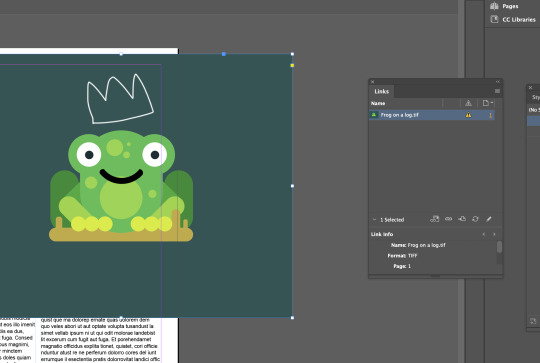Close the Styles panel on the right
Viewport: 540px width, 363px height.
[x=531, y=87]
